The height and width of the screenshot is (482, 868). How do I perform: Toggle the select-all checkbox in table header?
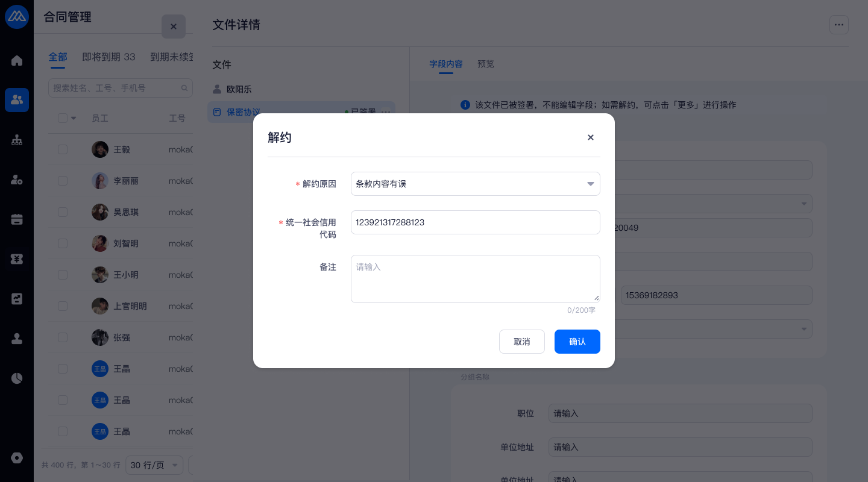(x=63, y=118)
